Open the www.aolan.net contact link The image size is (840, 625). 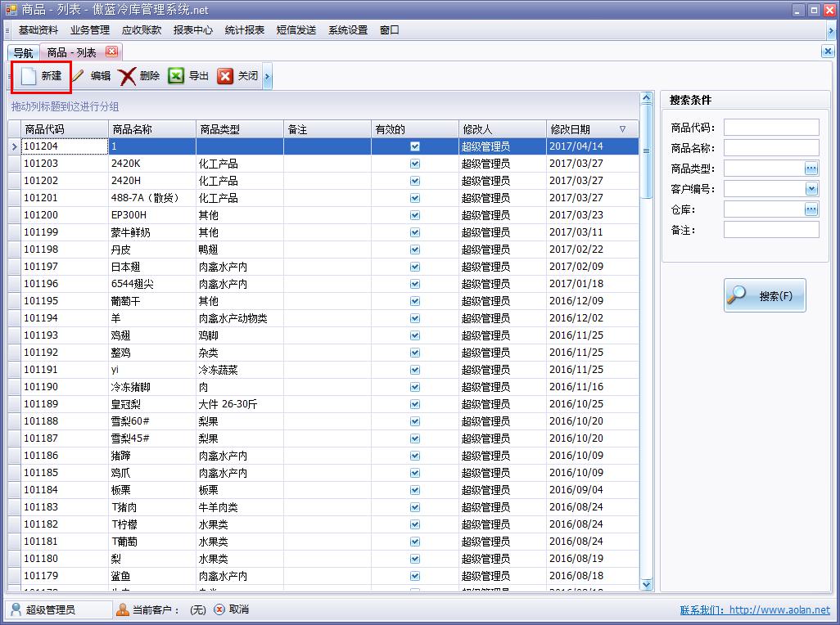tap(779, 610)
